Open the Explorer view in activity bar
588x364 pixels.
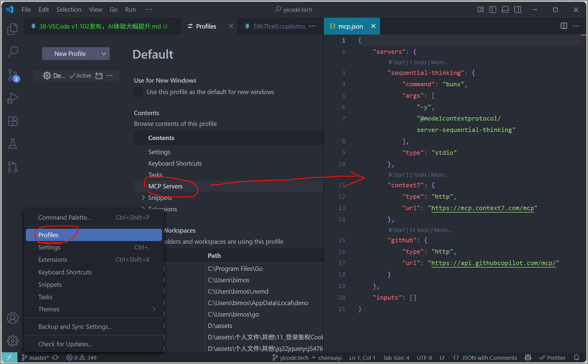click(x=12, y=29)
